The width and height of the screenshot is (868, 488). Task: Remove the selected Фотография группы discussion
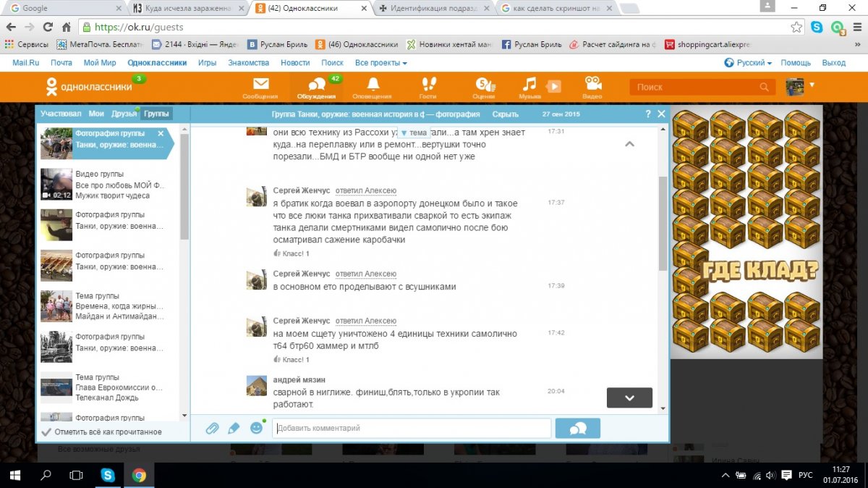coord(161,133)
